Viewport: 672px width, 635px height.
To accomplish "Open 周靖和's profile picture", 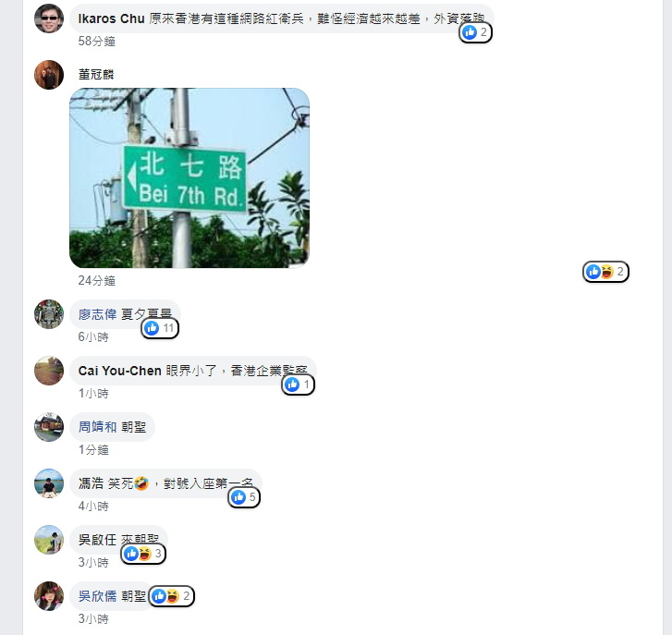I will pos(49,427).
